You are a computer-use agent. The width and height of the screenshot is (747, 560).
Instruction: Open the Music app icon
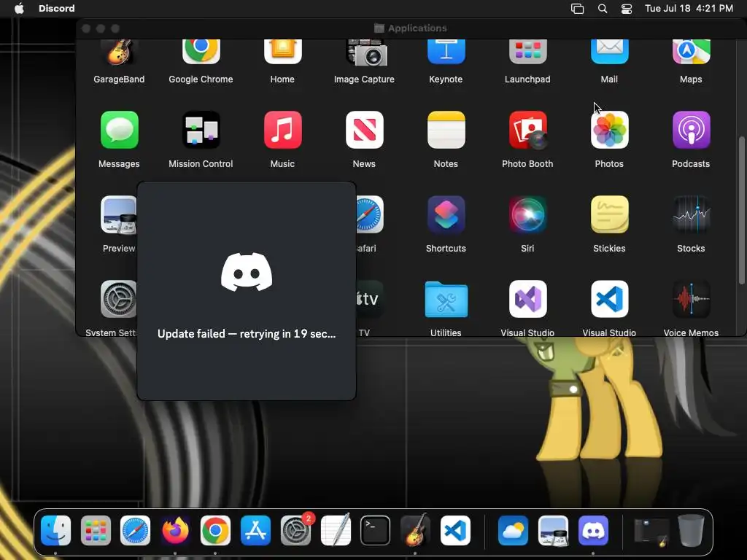point(282,130)
